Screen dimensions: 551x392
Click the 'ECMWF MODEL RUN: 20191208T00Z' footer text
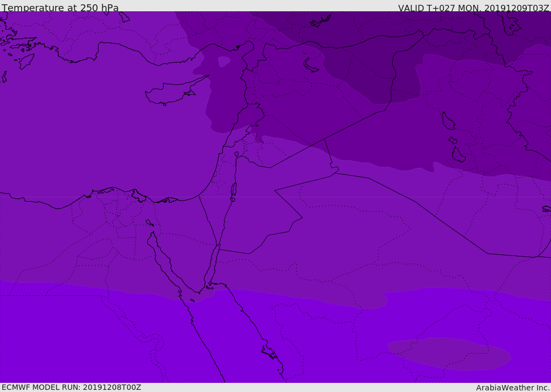click(72, 387)
